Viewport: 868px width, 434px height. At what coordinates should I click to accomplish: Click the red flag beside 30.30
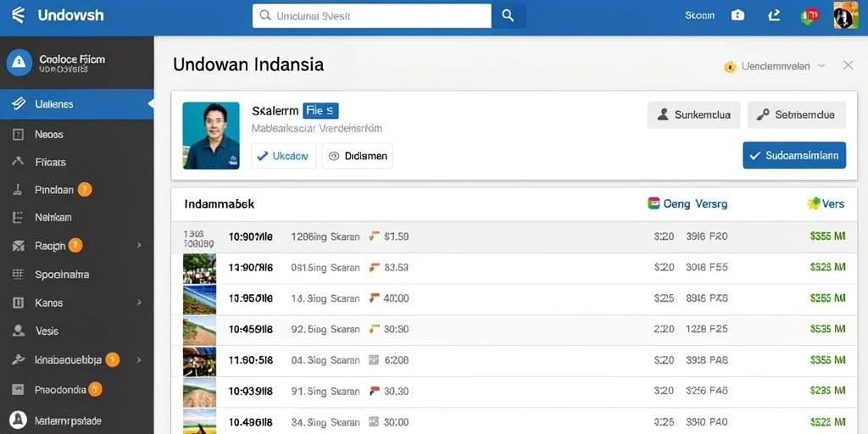pos(374,391)
